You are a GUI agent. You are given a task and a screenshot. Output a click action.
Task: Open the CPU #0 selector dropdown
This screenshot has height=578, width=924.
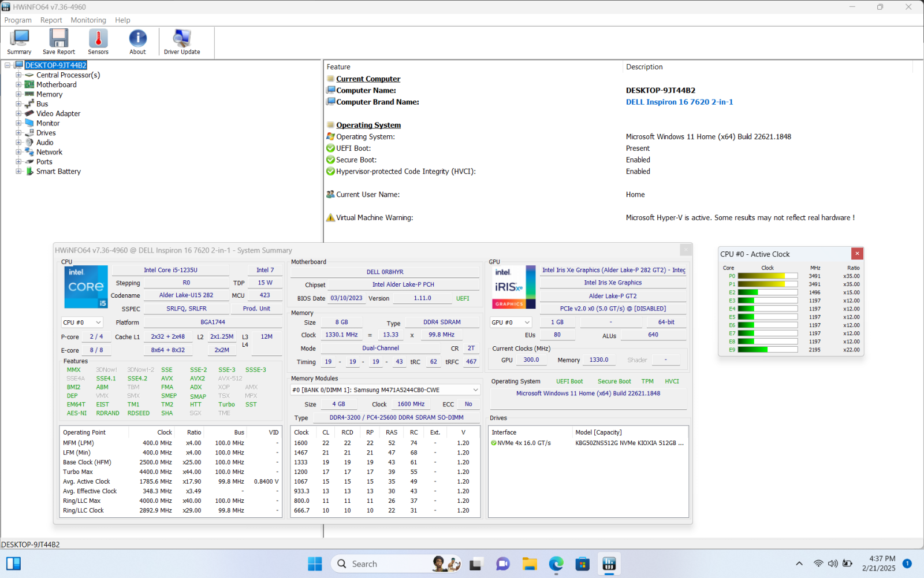click(x=82, y=323)
